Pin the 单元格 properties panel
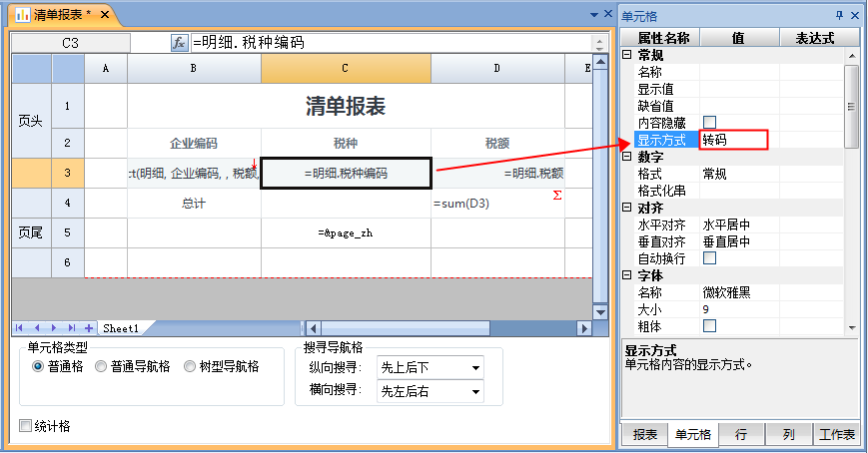868x453 pixels. [839, 15]
